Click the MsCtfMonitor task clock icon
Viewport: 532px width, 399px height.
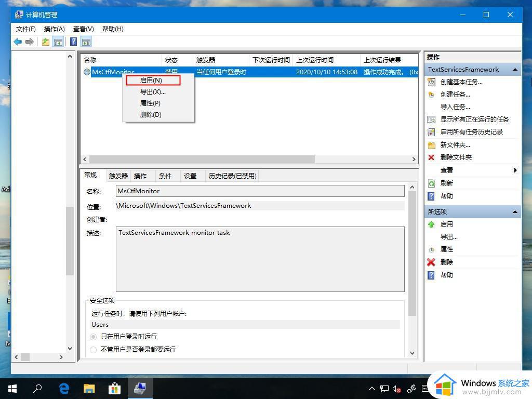point(87,72)
